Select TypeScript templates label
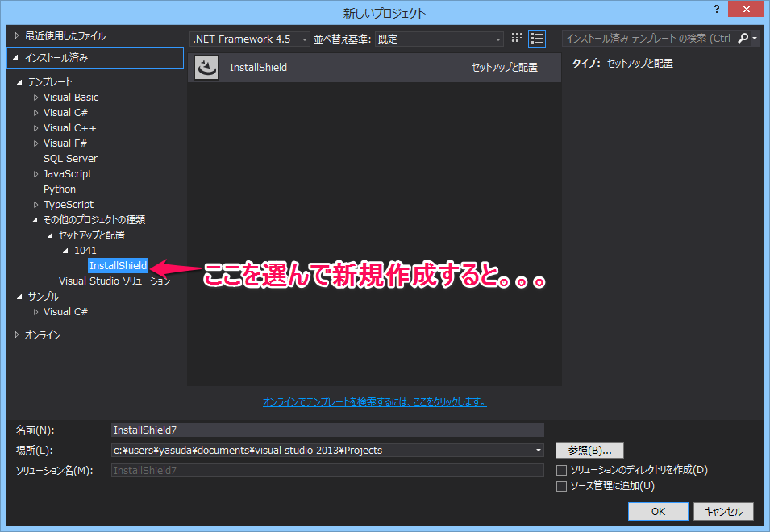This screenshot has width=770, height=532. pos(69,204)
